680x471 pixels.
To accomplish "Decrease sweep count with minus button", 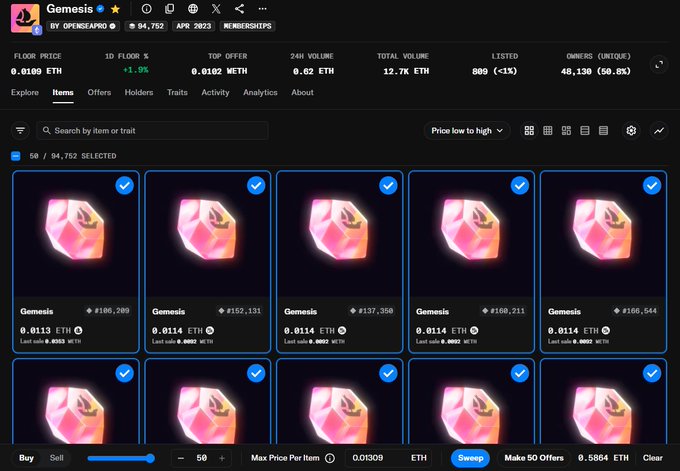I will [181, 458].
